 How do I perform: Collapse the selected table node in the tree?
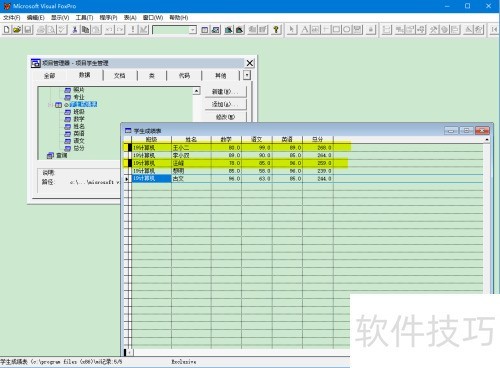tap(50, 105)
